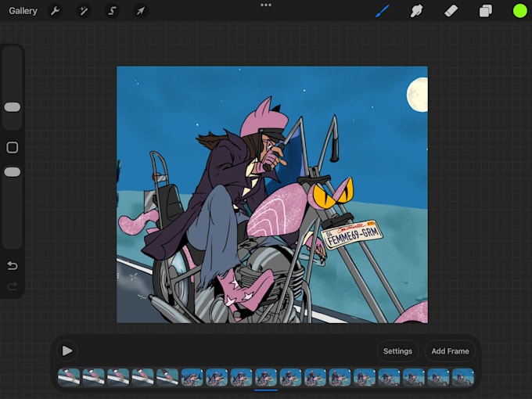532x399 pixels.
Task: Open animation Settings
Action: [x=397, y=351]
